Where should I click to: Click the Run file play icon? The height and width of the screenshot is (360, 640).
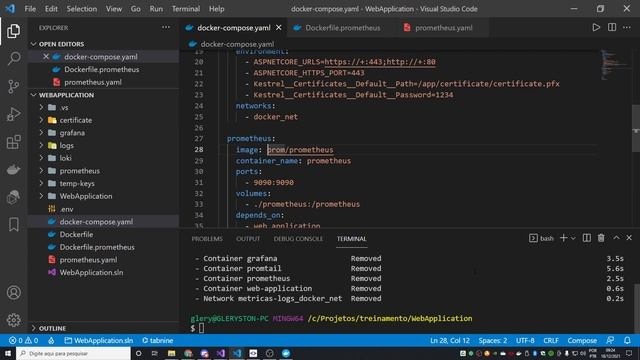click(x=596, y=27)
